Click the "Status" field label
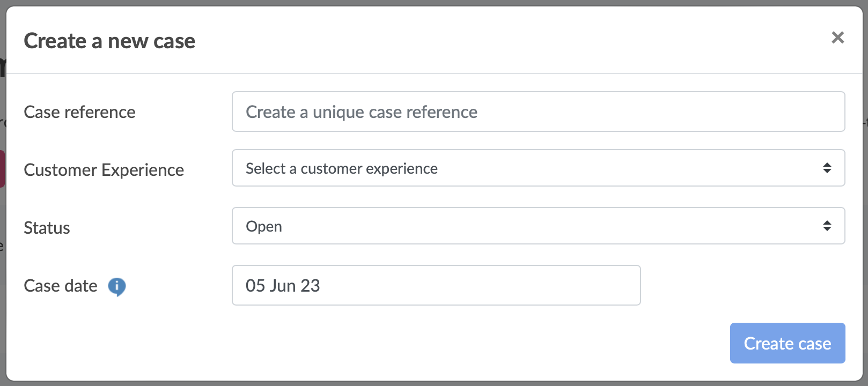The height and width of the screenshot is (386, 868). (47, 228)
